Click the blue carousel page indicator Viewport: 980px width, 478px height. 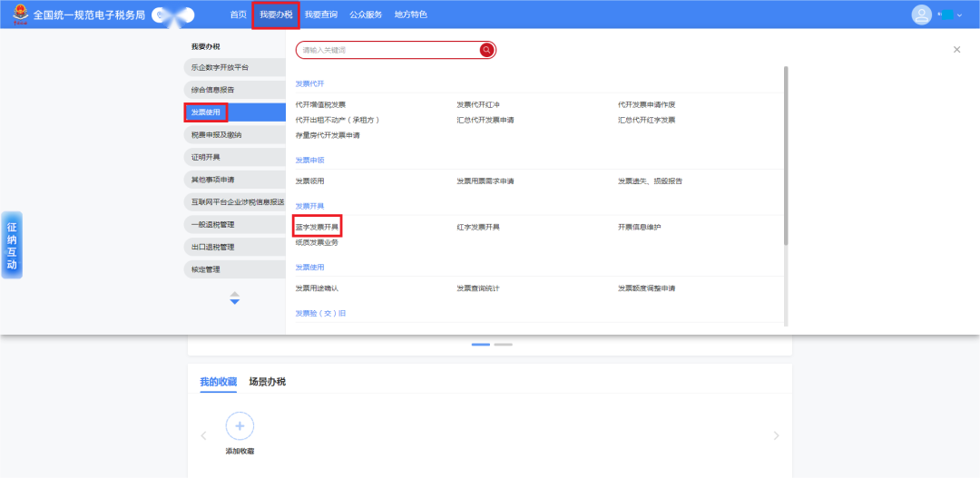click(481, 345)
